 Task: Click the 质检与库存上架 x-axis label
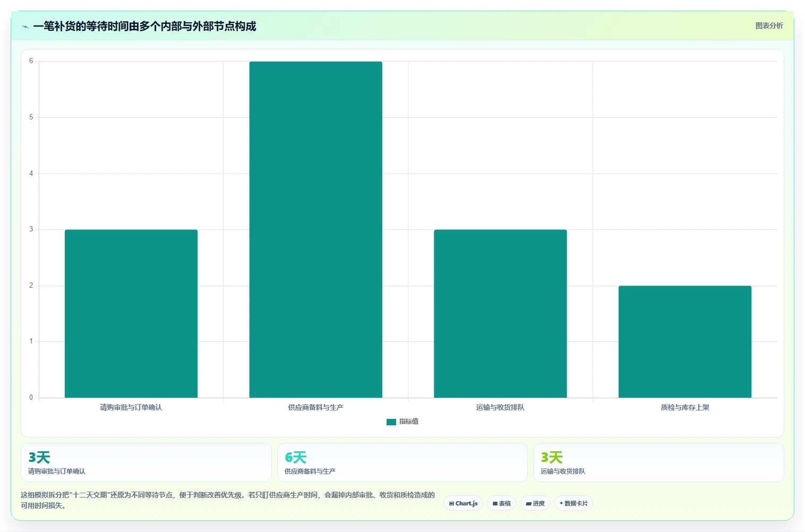[685, 407]
